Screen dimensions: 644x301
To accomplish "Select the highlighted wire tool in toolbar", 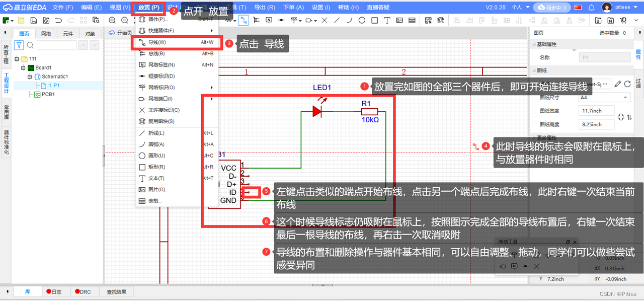I will coord(244,20).
